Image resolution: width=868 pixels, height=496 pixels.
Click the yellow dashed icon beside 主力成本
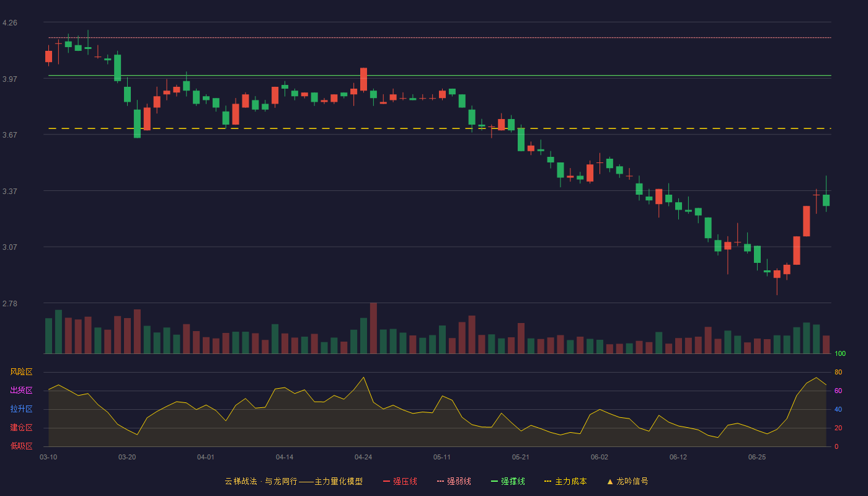547,481
